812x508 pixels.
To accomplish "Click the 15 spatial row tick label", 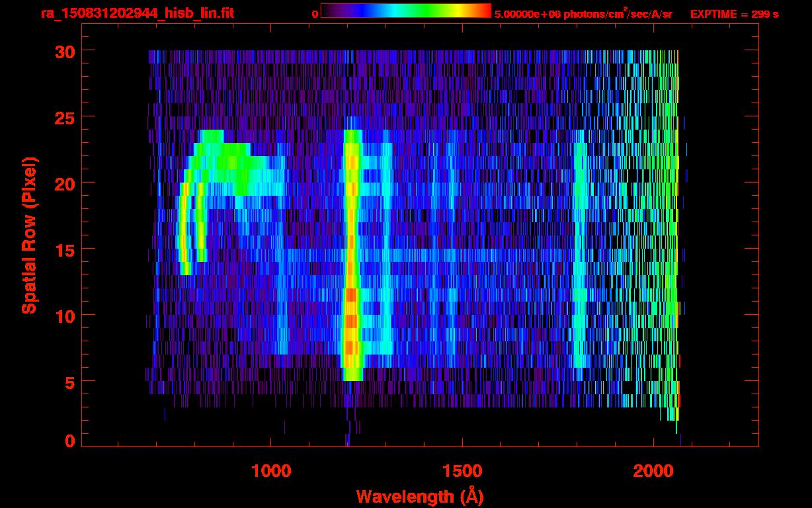I will click(64, 249).
